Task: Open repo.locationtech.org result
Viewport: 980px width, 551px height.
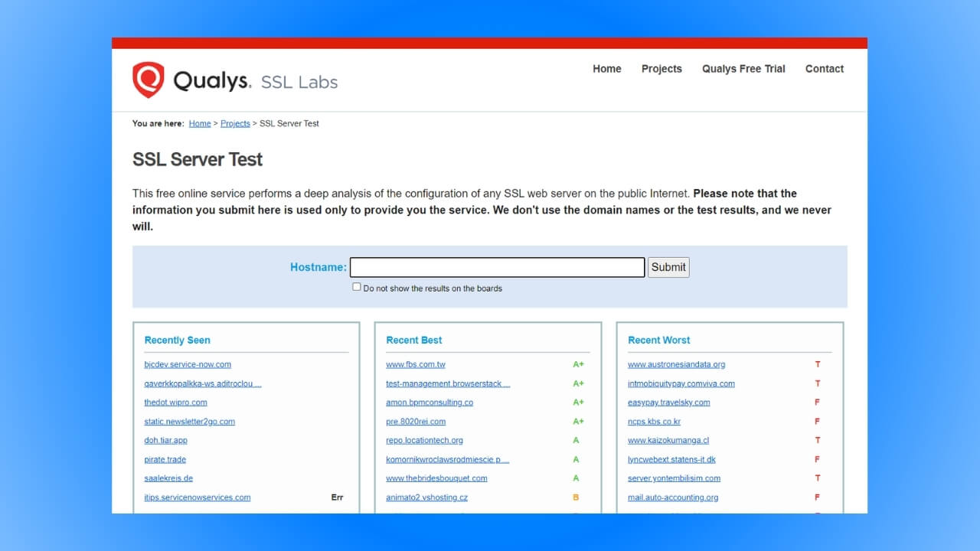Action: (x=424, y=441)
